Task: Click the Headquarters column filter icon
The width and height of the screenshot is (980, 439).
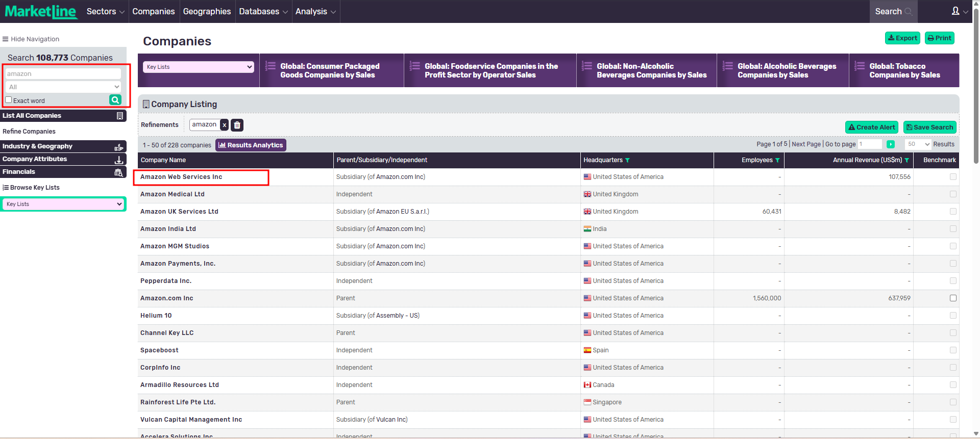Action: coord(627,160)
